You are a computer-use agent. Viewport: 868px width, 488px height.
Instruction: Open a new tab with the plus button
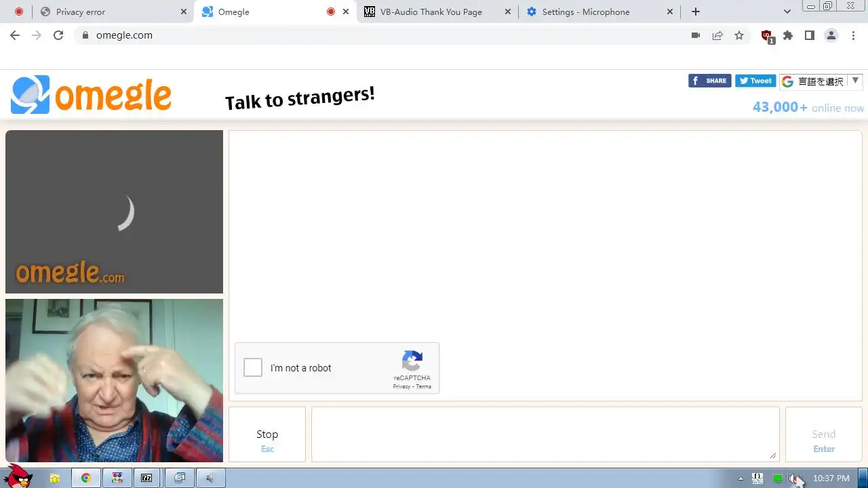696,12
